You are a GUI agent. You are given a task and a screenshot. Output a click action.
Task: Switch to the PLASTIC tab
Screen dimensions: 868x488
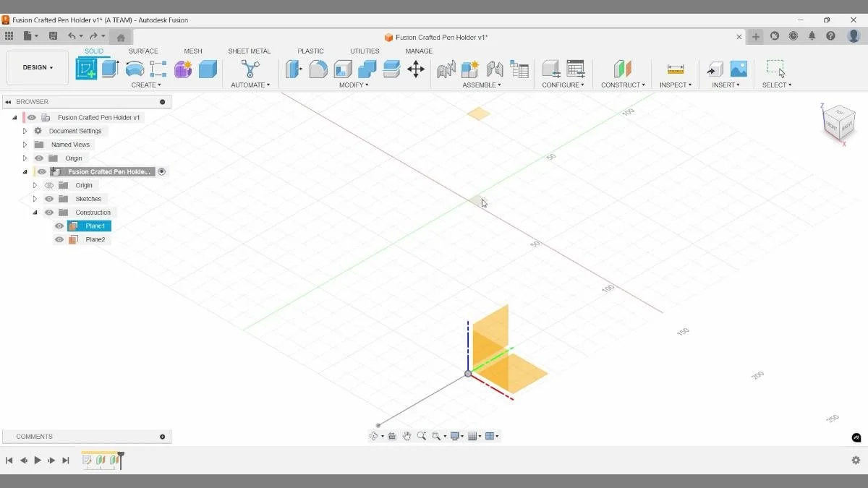[311, 51]
